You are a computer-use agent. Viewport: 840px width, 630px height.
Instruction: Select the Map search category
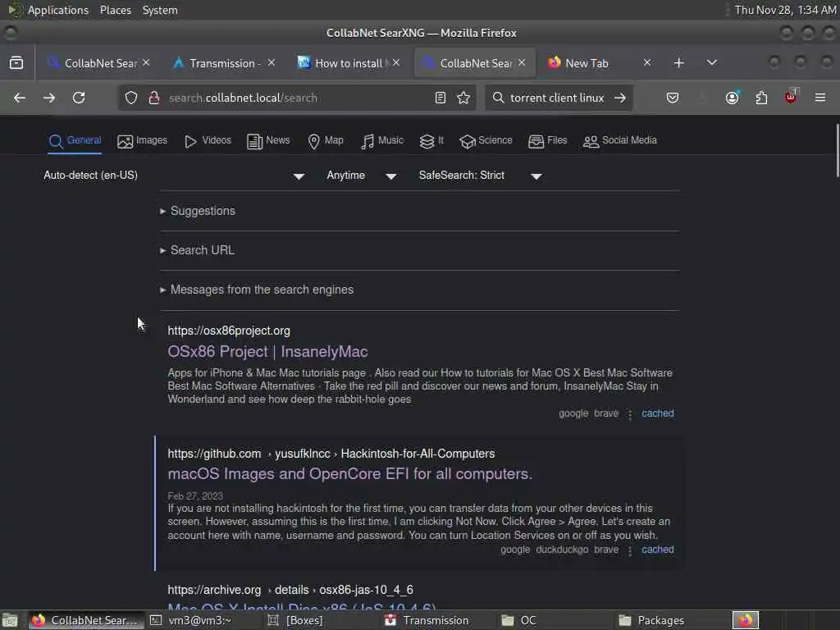click(325, 140)
